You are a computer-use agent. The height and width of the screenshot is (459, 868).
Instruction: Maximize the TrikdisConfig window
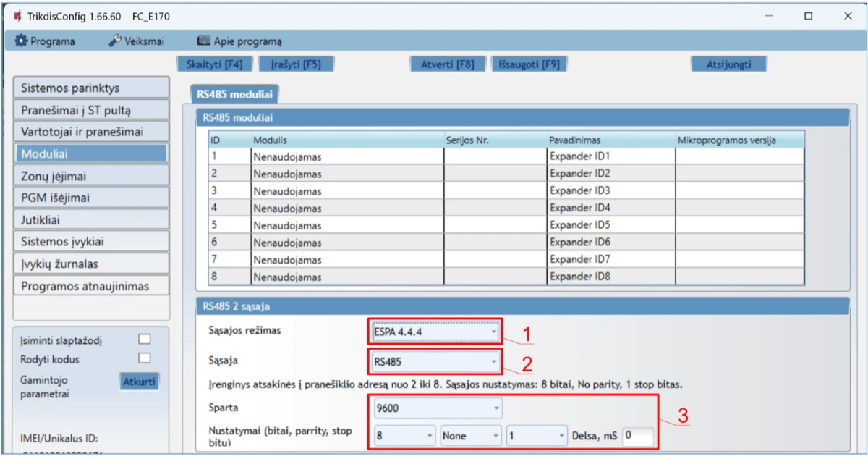click(x=808, y=16)
